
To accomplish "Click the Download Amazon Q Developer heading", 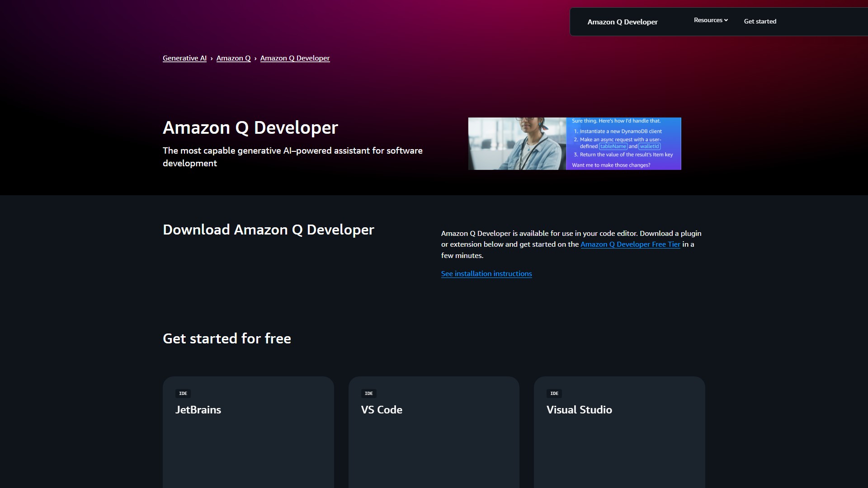I will (x=268, y=230).
